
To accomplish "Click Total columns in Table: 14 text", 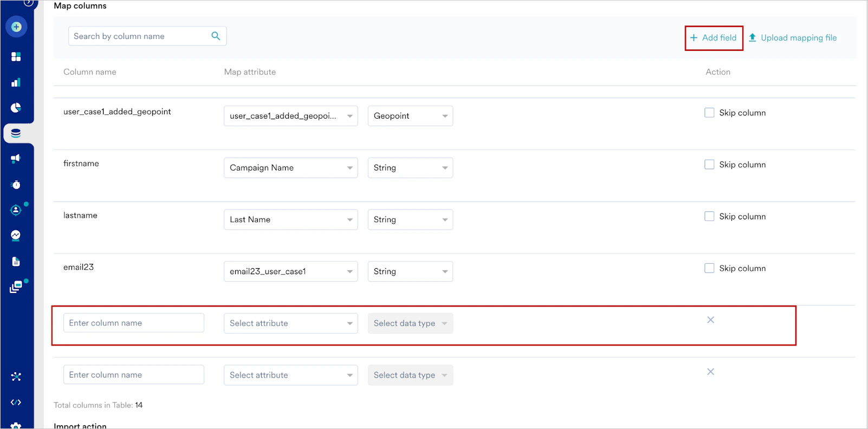I will click(x=98, y=405).
